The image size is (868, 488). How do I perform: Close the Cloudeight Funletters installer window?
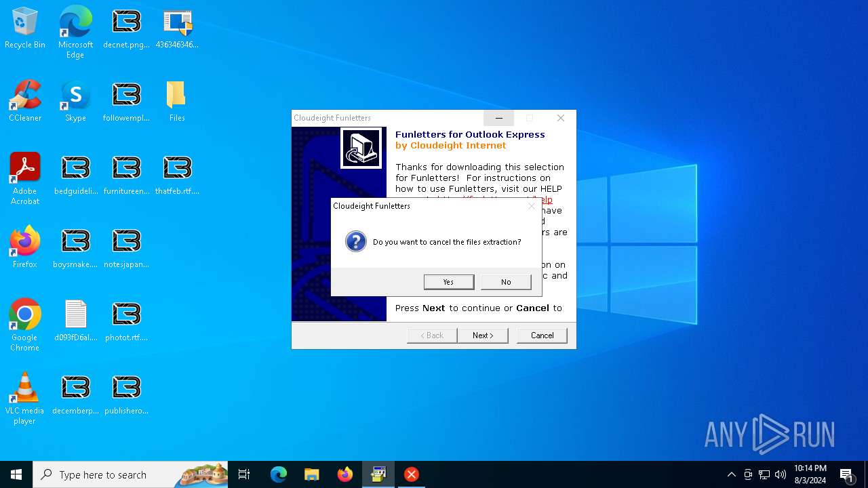561,118
